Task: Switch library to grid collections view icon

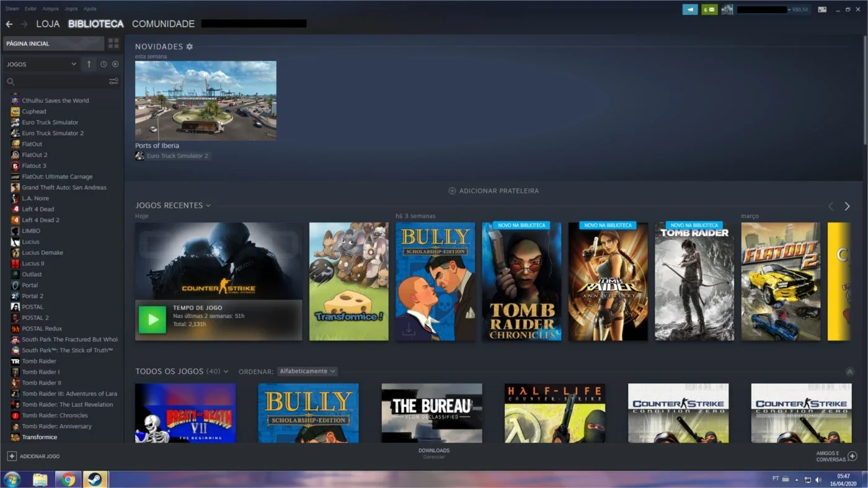Action: click(x=113, y=43)
